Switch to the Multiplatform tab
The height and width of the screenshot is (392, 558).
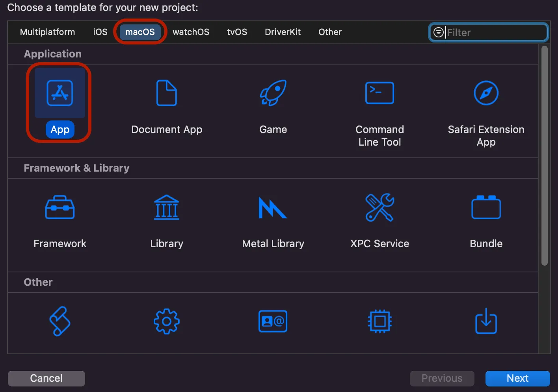click(47, 32)
